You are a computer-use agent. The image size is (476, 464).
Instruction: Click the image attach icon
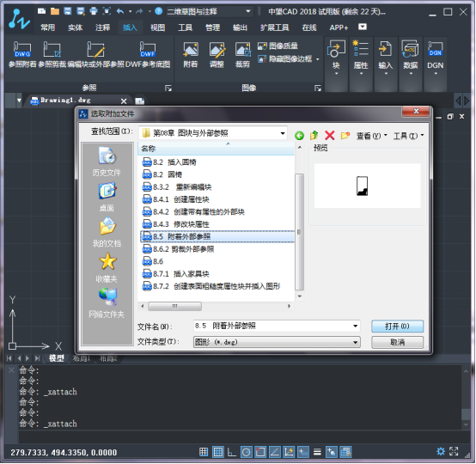coord(191,50)
